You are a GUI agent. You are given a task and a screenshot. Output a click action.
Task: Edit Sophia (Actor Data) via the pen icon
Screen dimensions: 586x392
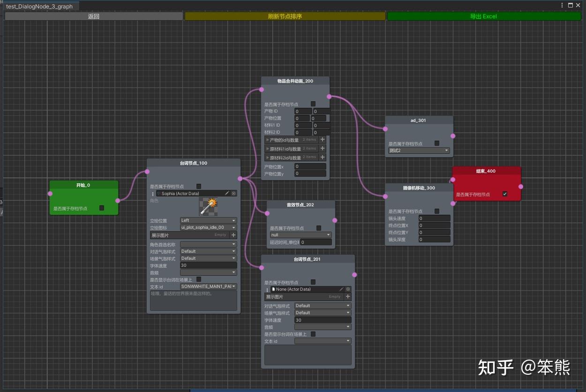(227, 193)
